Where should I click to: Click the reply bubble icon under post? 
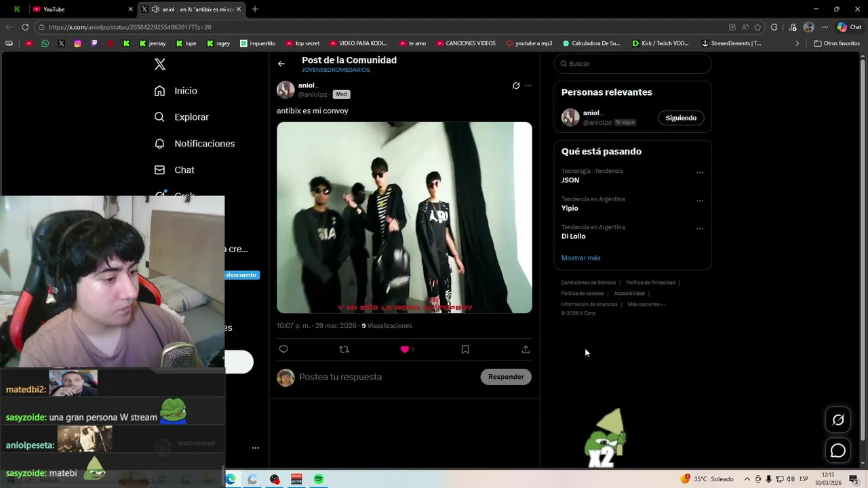point(283,349)
